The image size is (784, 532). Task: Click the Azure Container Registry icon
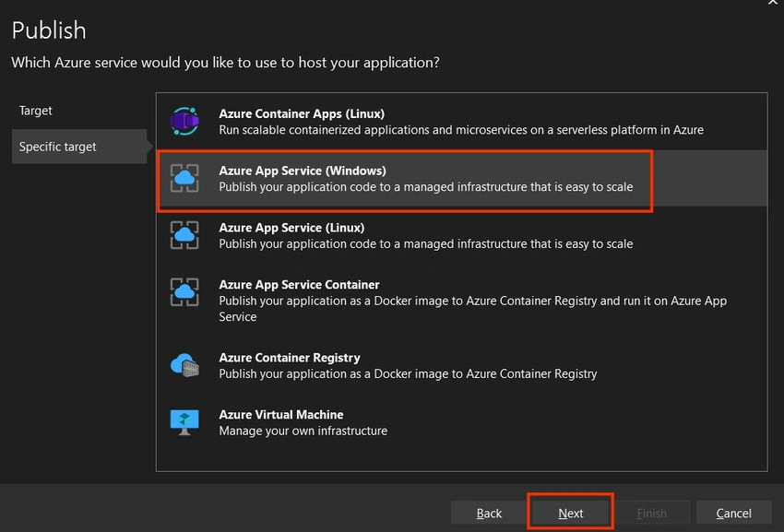pos(184,365)
